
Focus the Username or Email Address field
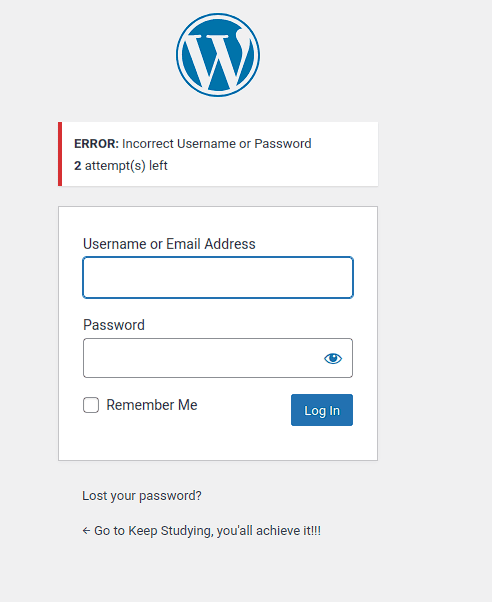click(x=218, y=278)
